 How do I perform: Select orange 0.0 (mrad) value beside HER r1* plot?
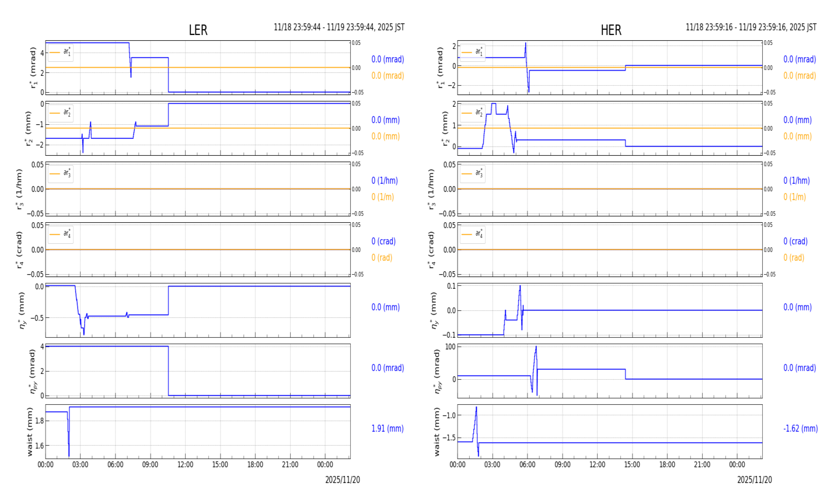(799, 76)
